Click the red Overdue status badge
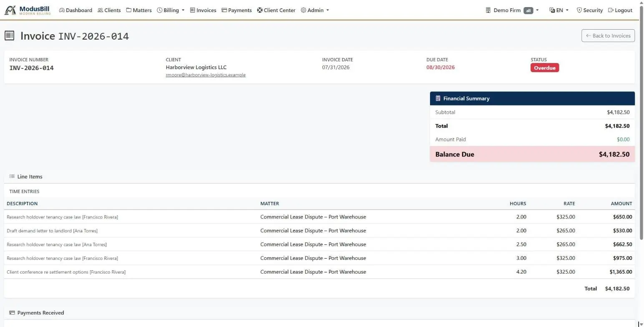Screen dimensions: 644x327 [545, 68]
